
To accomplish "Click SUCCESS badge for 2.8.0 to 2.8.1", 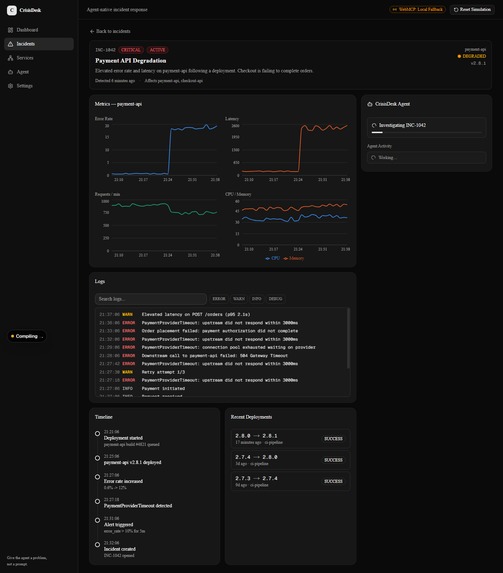I will click(x=333, y=439).
